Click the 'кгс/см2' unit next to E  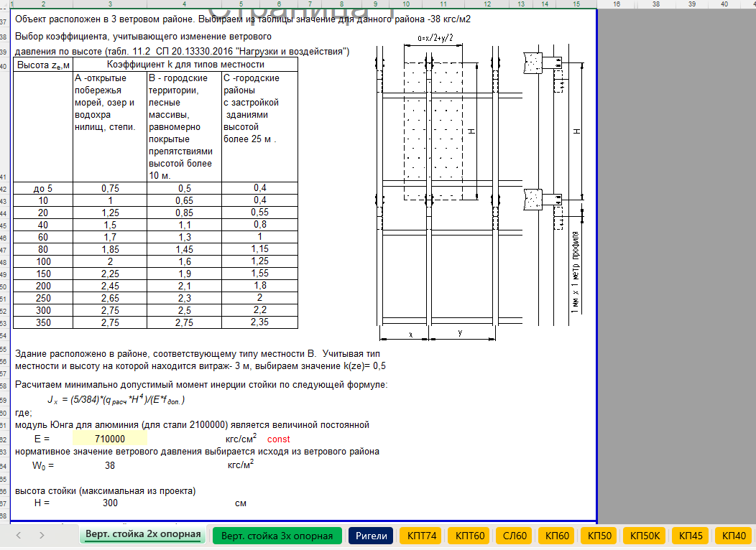pos(241,439)
